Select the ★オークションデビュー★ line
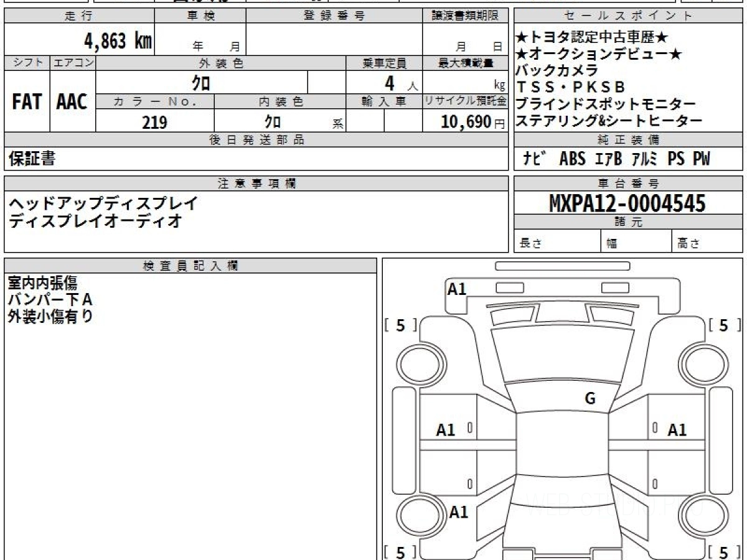This screenshot has height=560, width=747. point(599,54)
